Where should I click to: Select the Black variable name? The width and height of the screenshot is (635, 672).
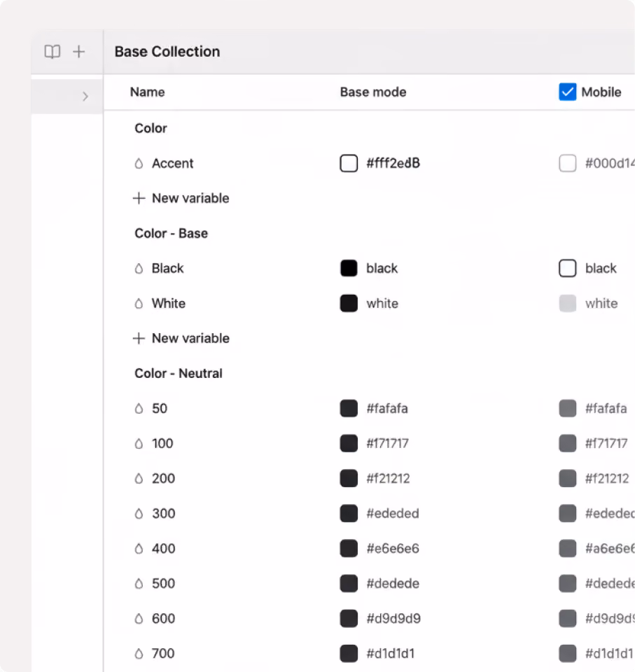coord(167,268)
